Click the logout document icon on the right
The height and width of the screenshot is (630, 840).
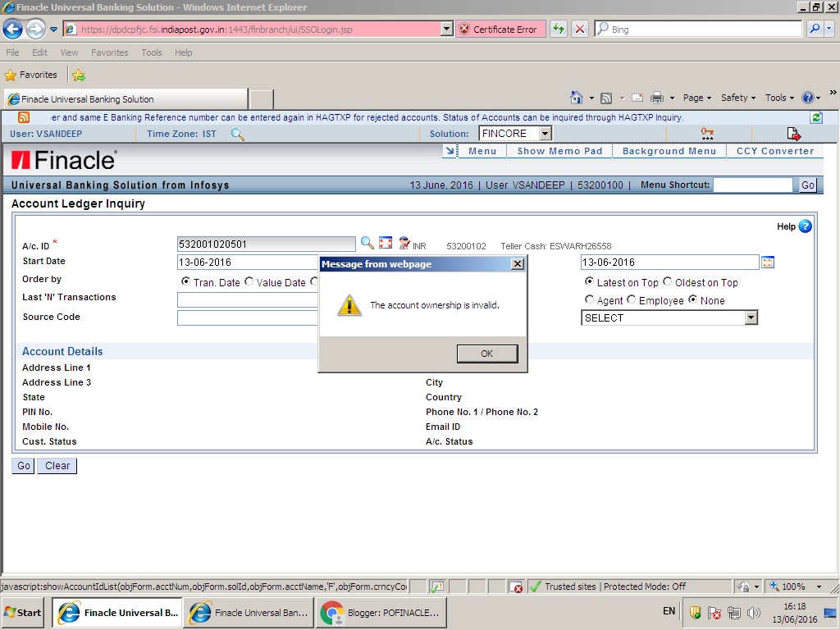[x=792, y=132]
